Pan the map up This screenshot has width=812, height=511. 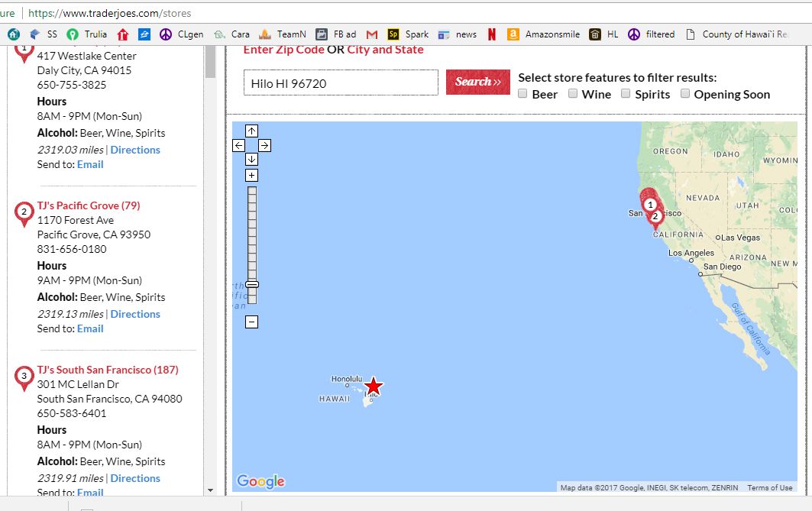251,131
